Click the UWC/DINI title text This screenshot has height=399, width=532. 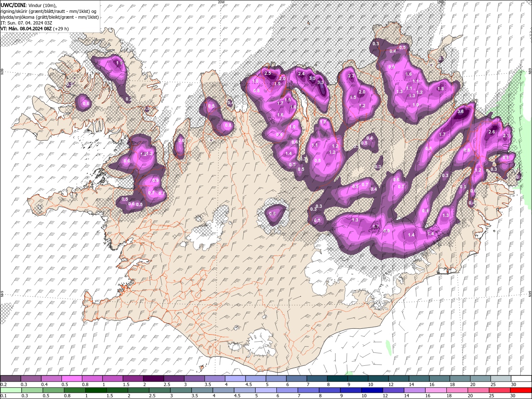pos(14,5)
